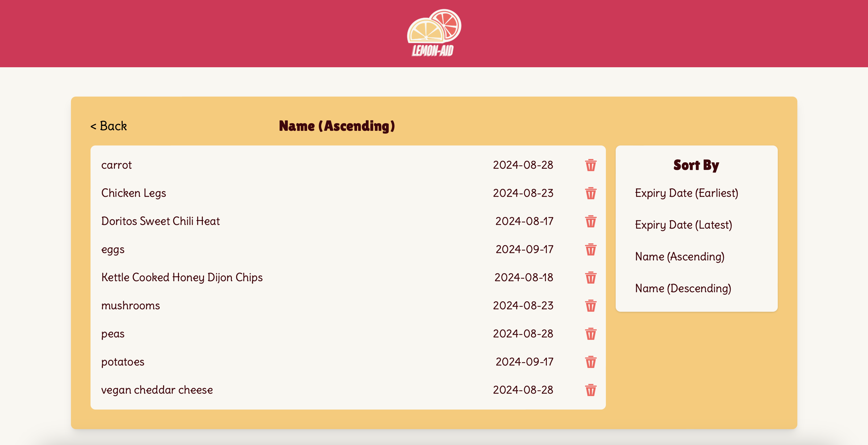The height and width of the screenshot is (445, 868).
Task: Go back using the Back link
Action: 109,126
